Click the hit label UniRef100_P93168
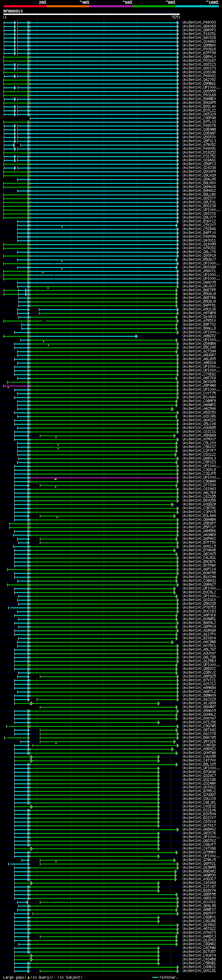This screenshot has width=222, height=980. [x=199, y=95]
